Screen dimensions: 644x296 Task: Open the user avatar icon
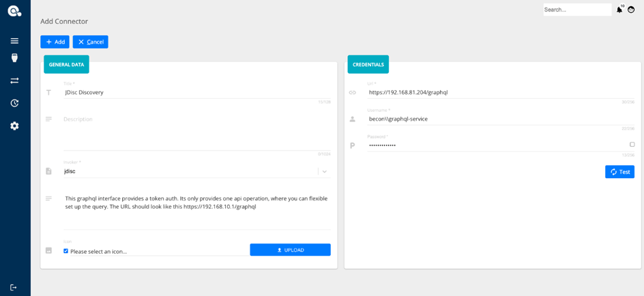632,10
